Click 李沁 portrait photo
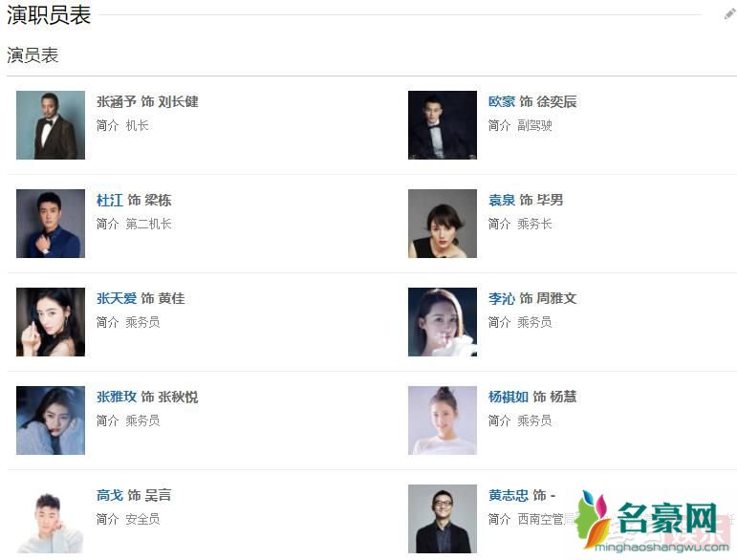This screenshot has height=560, width=737. click(442, 322)
